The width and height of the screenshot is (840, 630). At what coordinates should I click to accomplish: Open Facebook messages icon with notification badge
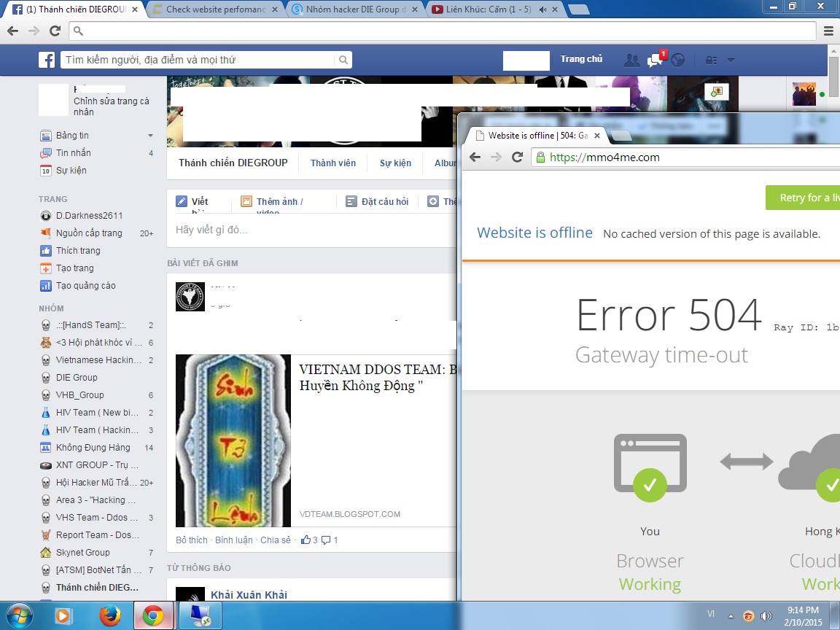click(656, 60)
